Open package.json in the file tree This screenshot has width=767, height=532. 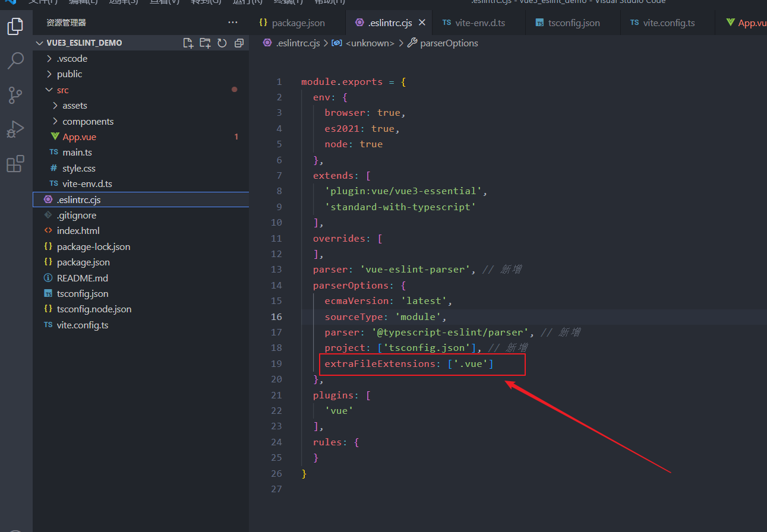(141, 262)
